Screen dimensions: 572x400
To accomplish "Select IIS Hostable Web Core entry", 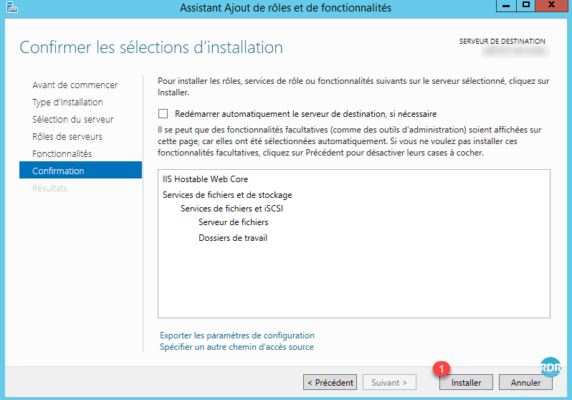I will click(x=205, y=179).
